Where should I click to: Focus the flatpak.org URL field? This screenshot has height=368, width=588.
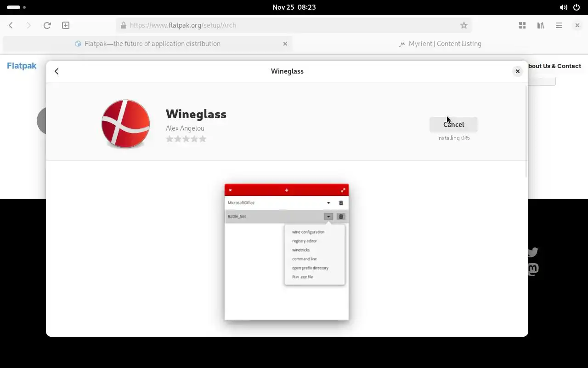pyautogui.click(x=294, y=25)
